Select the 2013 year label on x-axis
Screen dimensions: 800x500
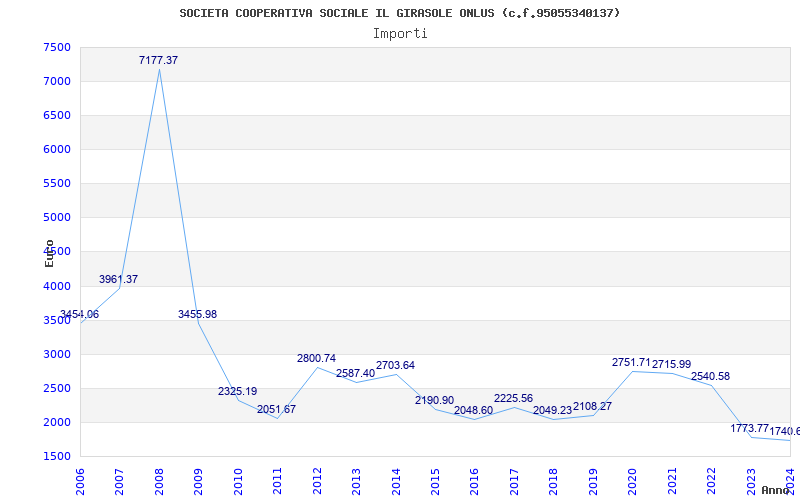coord(356,480)
